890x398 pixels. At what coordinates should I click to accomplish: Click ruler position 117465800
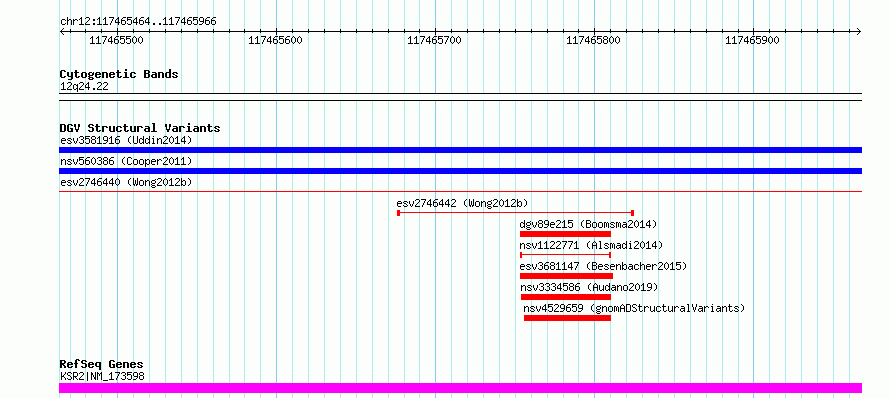click(594, 40)
